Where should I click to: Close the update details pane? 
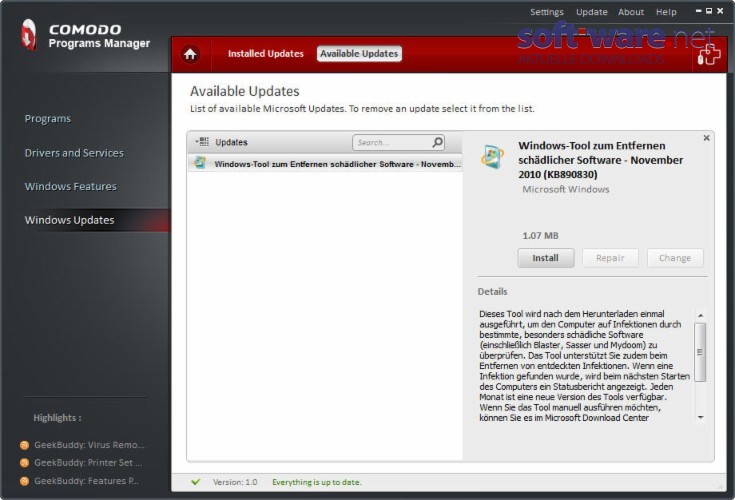(x=706, y=138)
